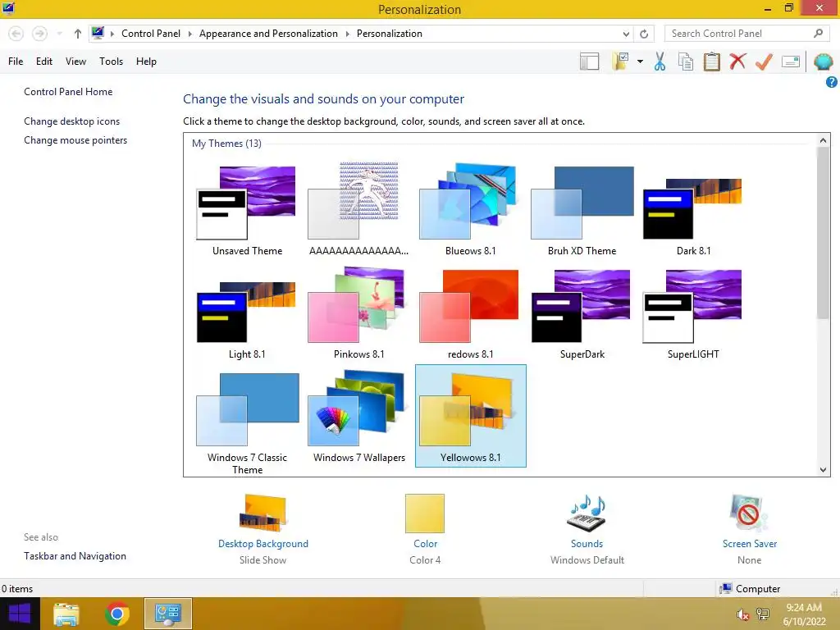Click the email envelope toolbar icon
840x630 pixels.
point(791,62)
